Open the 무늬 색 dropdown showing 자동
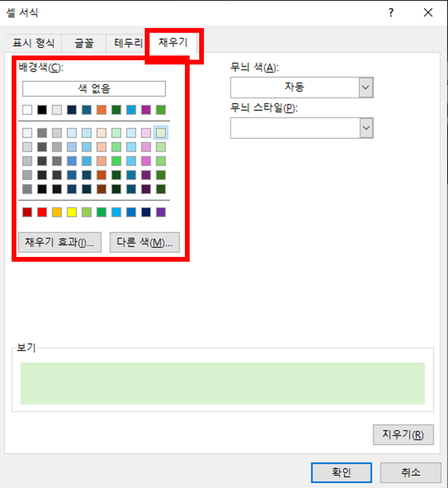This screenshot has height=488, width=448. (x=365, y=87)
